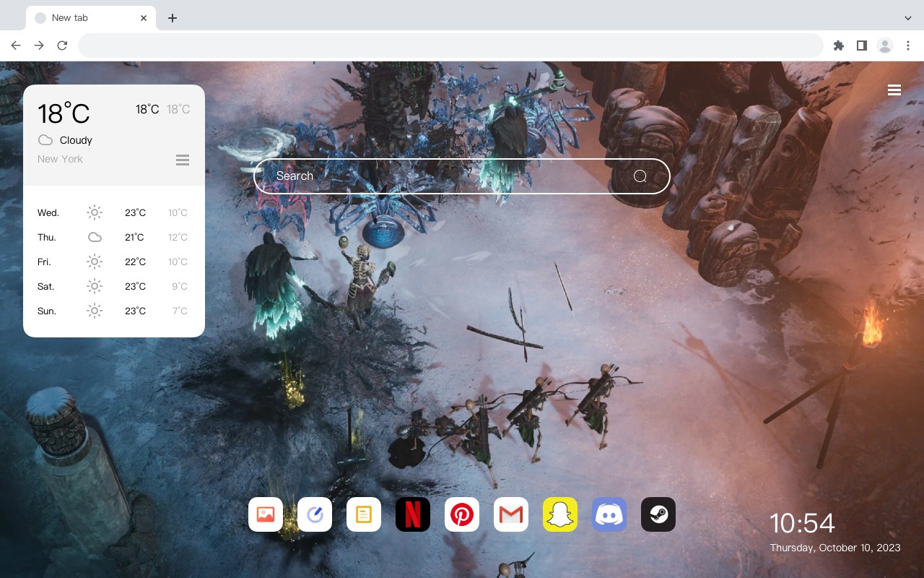This screenshot has width=924, height=578.
Task: Open the Chrome three-dot menu
Action: [908, 46]
